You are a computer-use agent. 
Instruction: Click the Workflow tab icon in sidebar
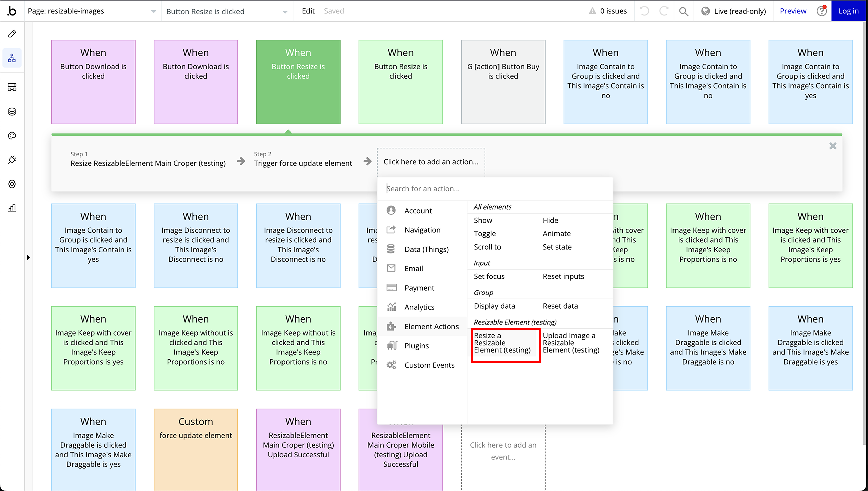coord(12,58)
